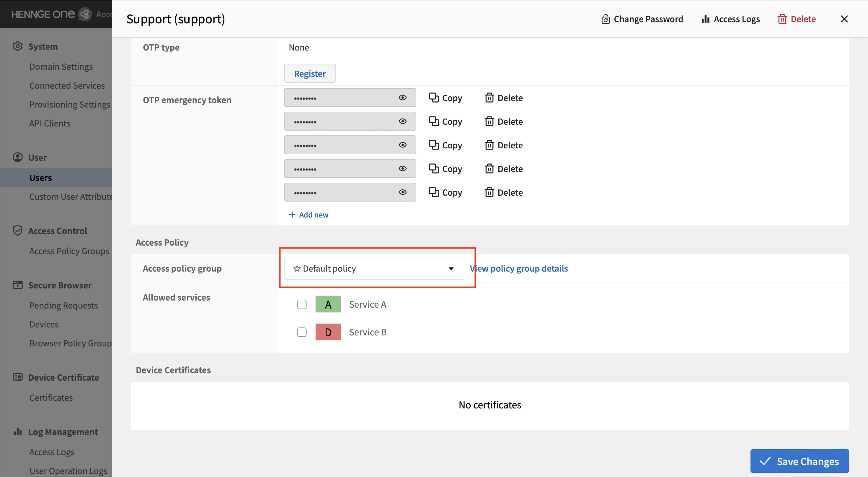Reveal the second OTP emergency token
868x477 pixels.
tap(403, 121)
